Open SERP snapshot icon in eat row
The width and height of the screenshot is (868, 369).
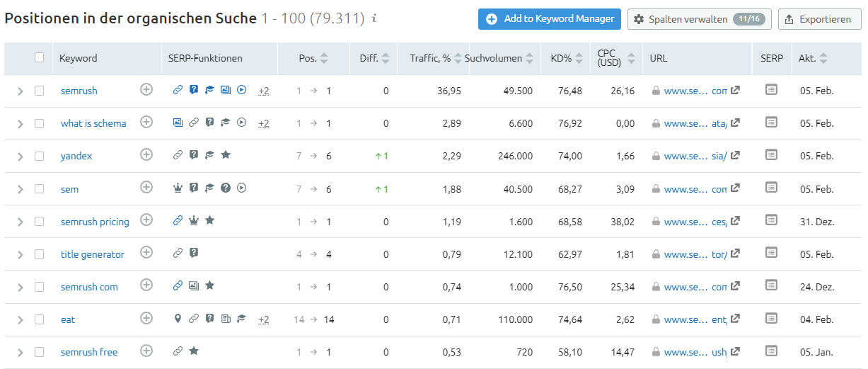(771, 318)
